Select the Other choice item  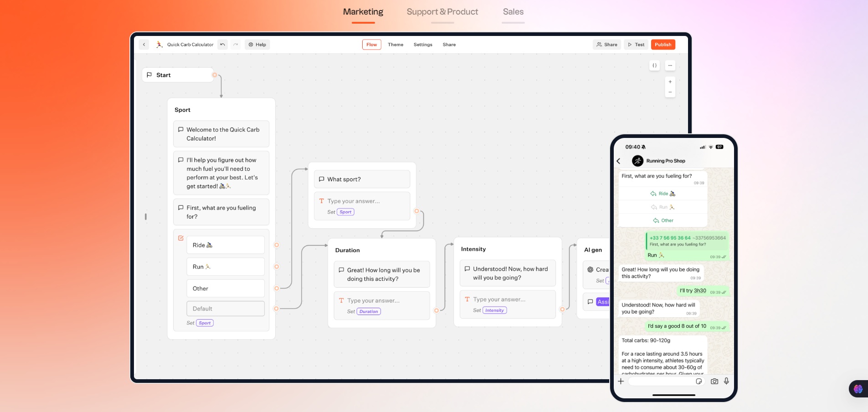[226, 289]
